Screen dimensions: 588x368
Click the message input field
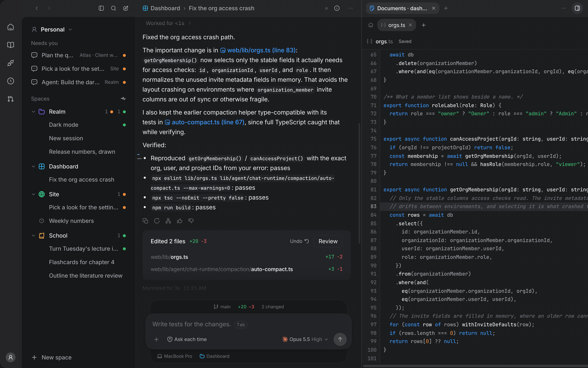click(248, 324)
